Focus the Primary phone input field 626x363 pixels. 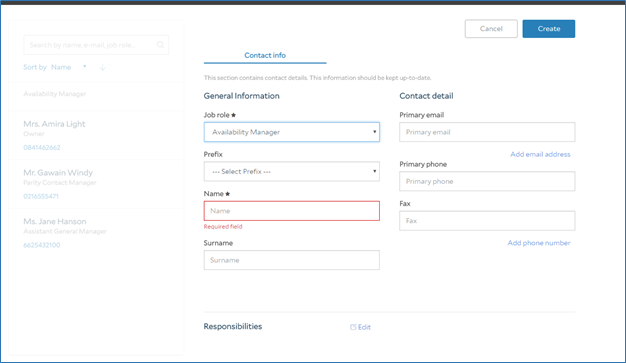(487, 181)
